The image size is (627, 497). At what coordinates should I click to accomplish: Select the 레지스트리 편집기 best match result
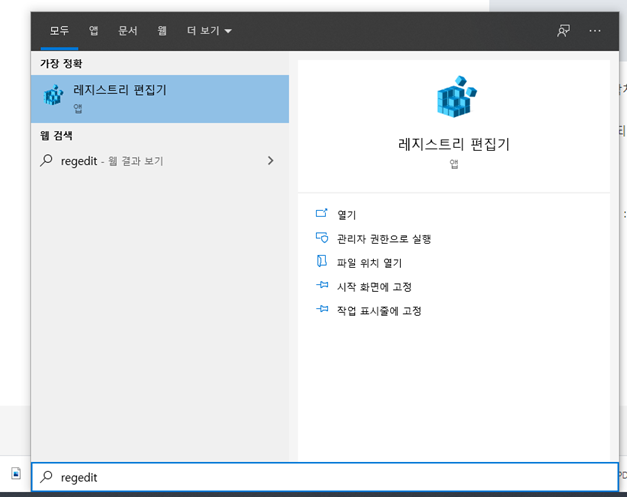point(160,99)
